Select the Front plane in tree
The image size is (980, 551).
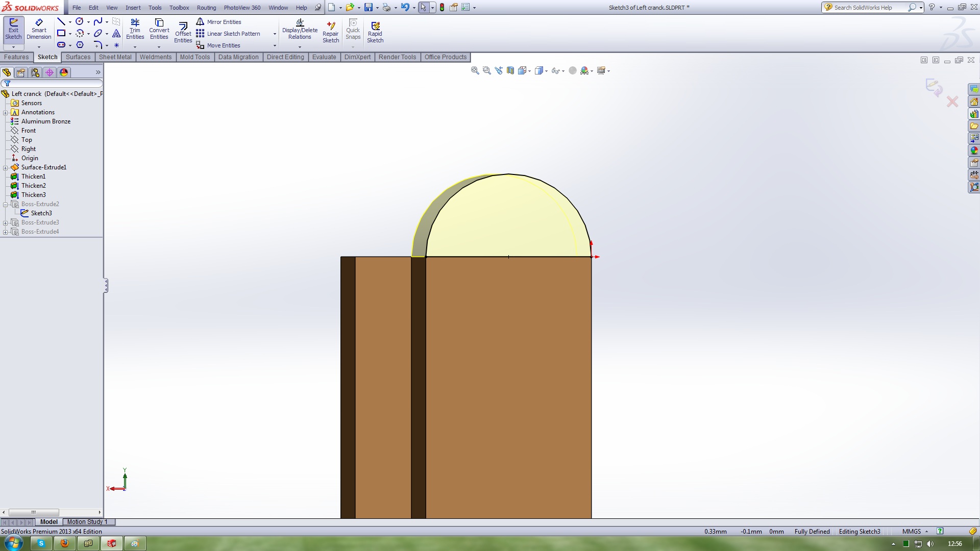pos(23,131)
